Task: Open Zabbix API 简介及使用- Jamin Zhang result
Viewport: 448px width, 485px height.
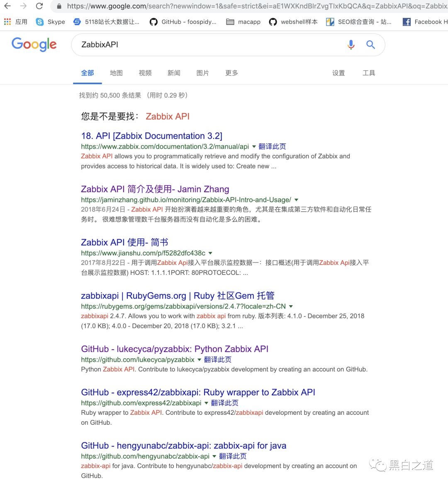Action: point(155,189)
